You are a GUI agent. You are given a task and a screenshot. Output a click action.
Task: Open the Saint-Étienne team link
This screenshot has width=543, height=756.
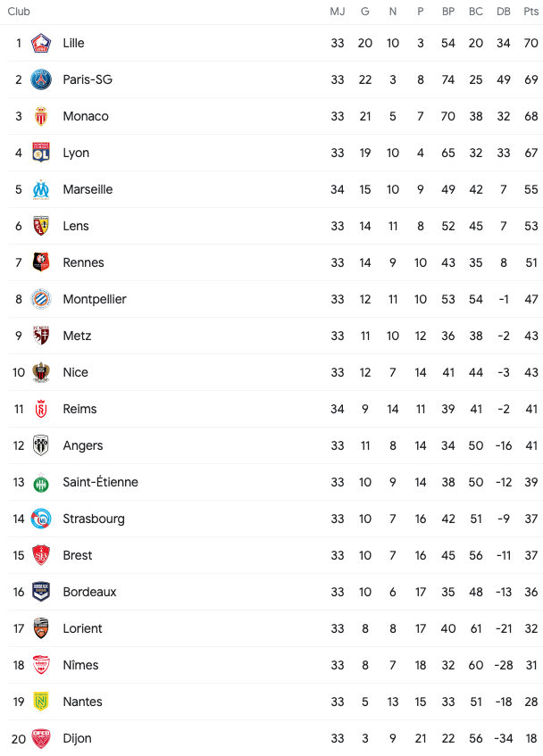click(x=100, y=482)
